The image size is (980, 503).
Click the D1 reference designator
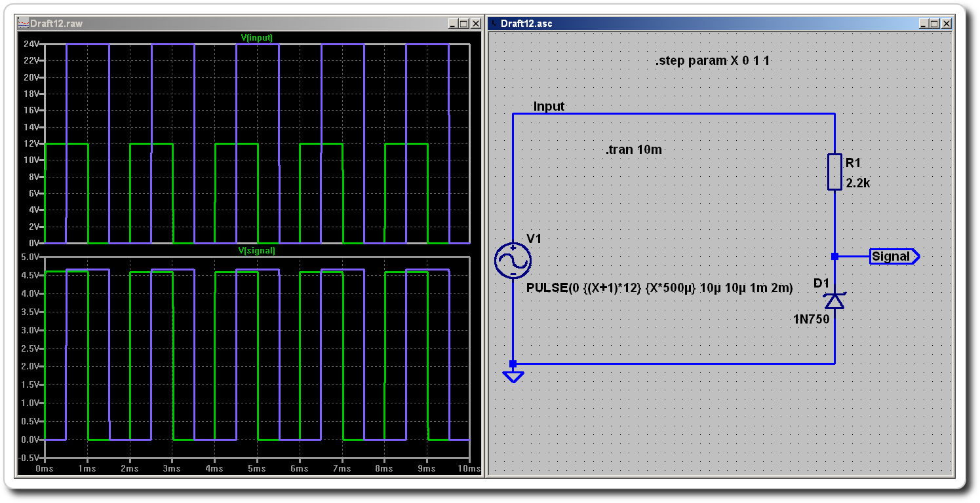[x=821, y=283]
